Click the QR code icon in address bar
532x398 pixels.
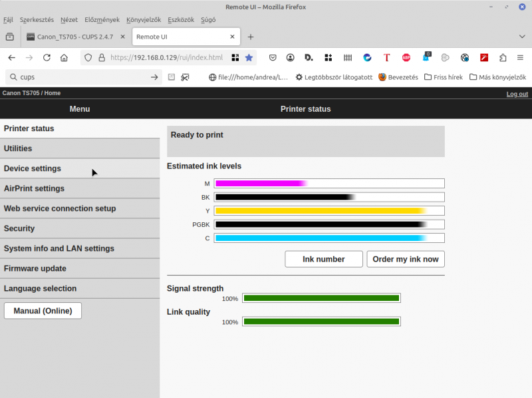(x=235, y=58)
